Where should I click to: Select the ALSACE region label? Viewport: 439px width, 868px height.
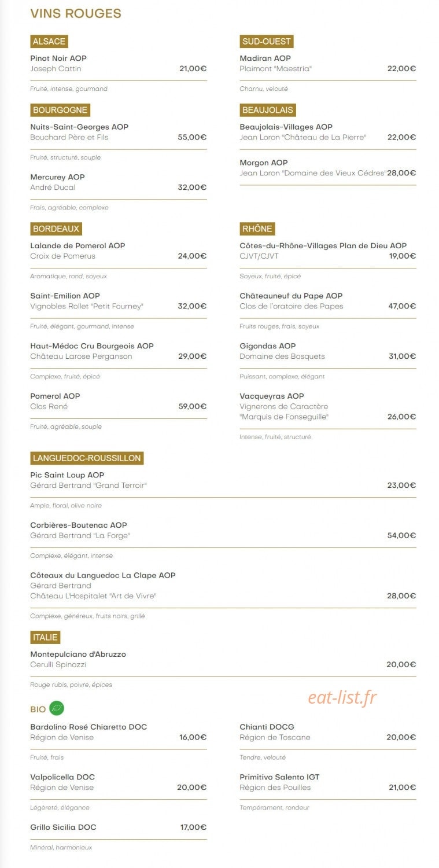tap(49, 42)
